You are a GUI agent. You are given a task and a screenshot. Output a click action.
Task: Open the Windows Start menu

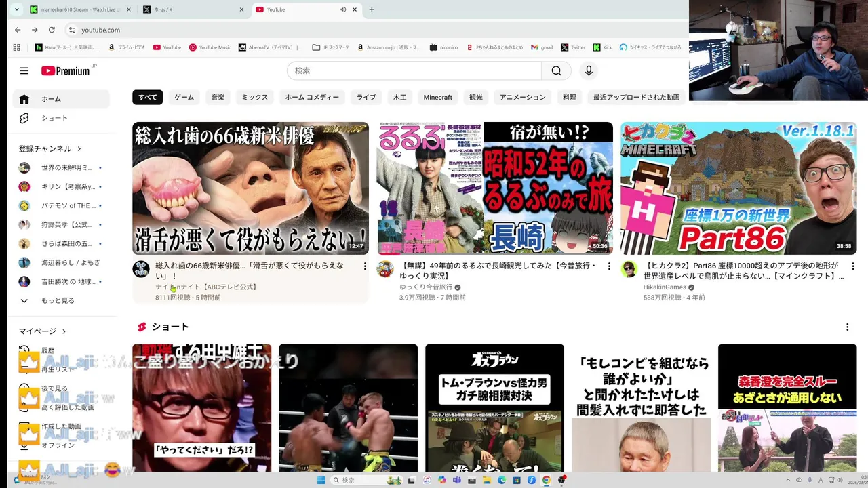[321, 480]
